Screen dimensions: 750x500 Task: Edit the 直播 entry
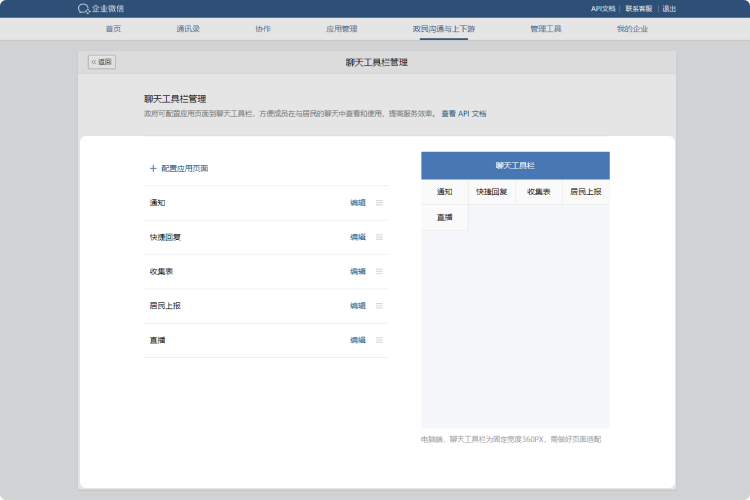[x=358, y=340]
